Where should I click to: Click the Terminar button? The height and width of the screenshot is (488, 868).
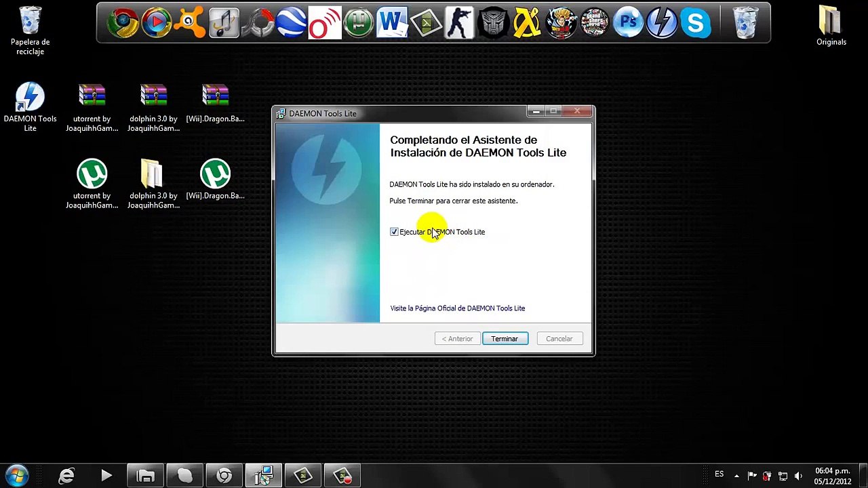(x=505, y=338)
